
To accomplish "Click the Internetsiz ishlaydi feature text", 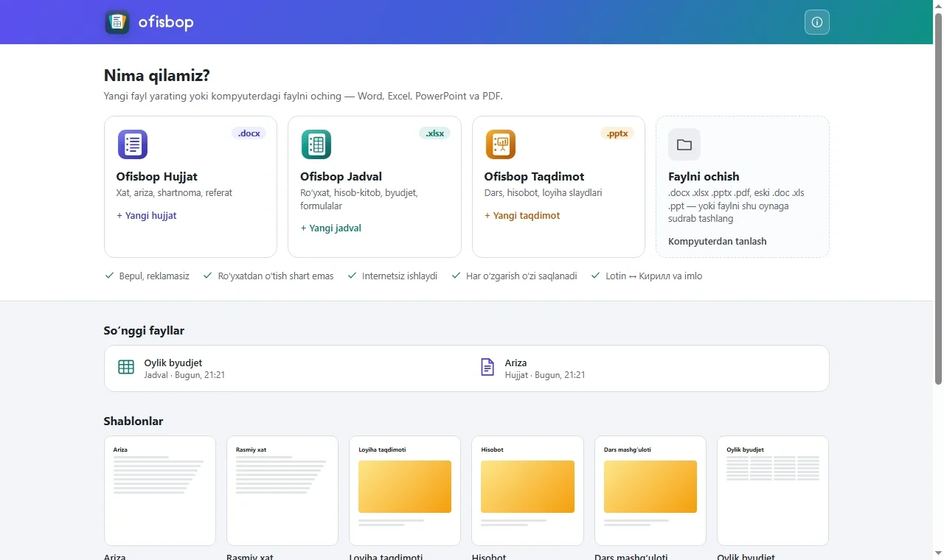I will coord(400,276).
